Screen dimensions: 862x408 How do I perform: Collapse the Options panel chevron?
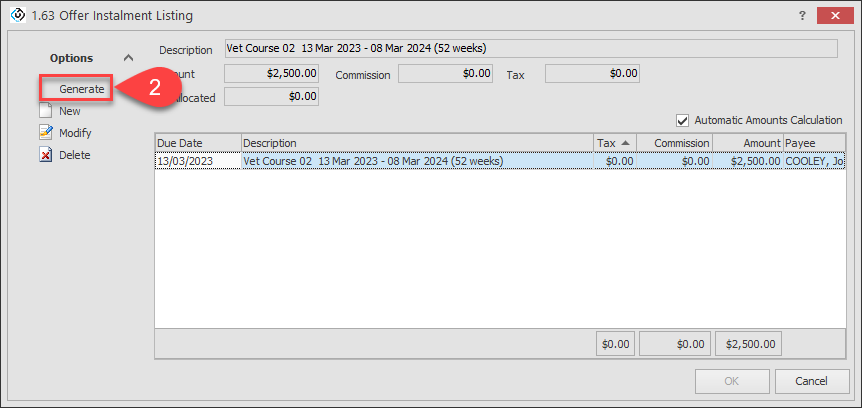[x=128, y=59]
